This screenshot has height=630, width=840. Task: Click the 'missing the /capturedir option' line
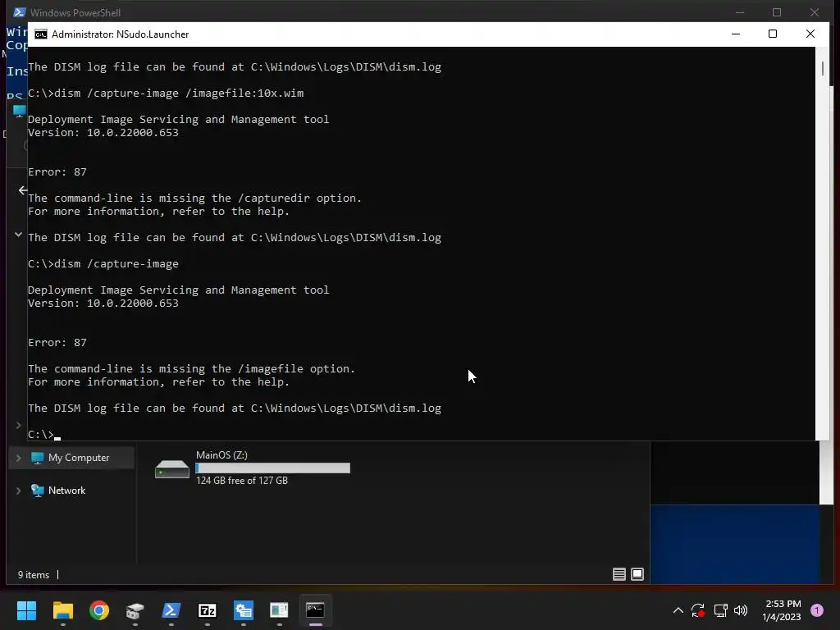click(x=194, y=199)
